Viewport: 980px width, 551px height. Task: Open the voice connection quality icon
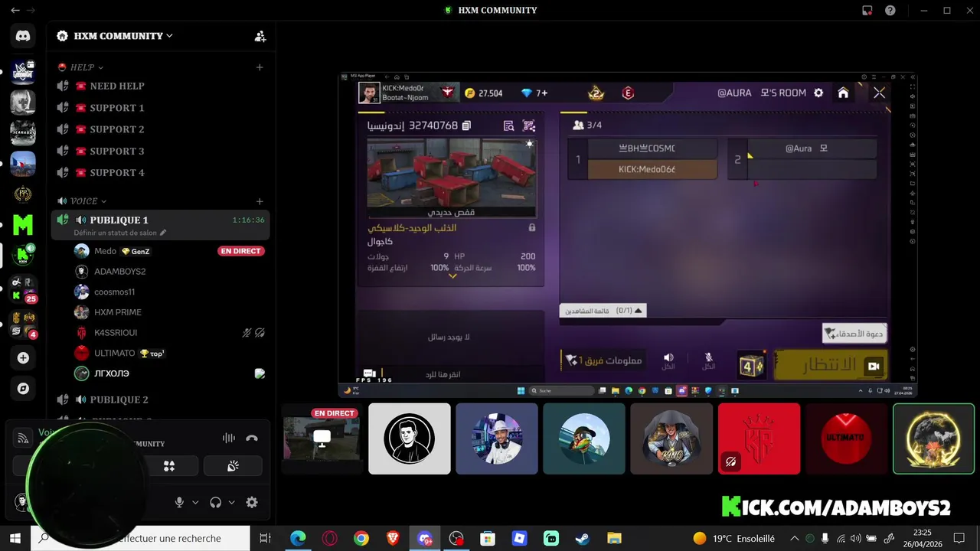click(24, 438)
